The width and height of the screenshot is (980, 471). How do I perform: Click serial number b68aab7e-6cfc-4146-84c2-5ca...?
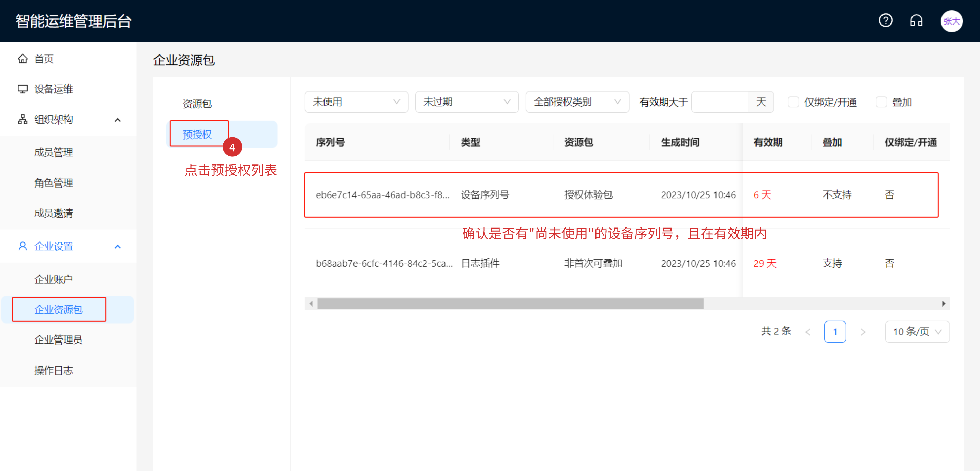click(384, 264)
